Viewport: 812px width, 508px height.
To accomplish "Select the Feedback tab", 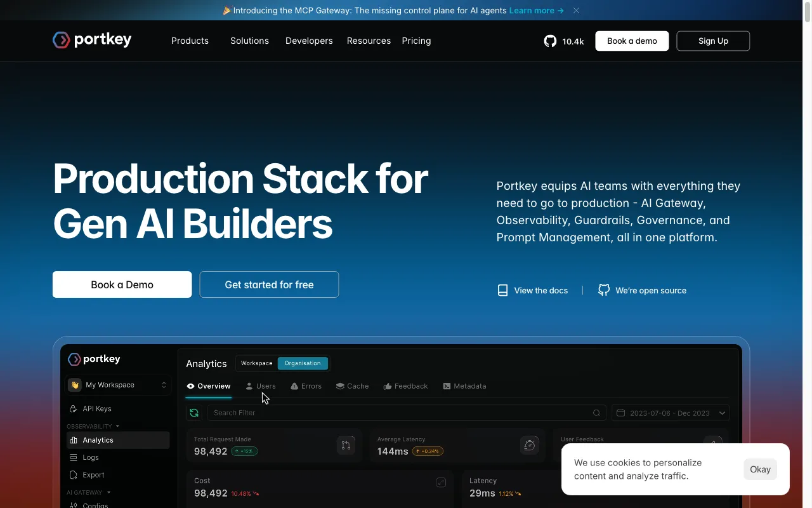I will pos(405,386).
